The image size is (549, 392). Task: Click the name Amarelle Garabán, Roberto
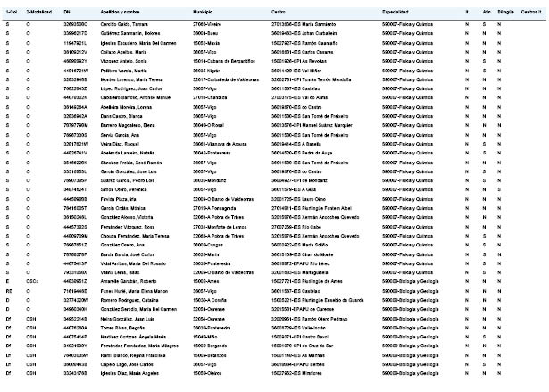pyautogui.click(x=129, y=281)
